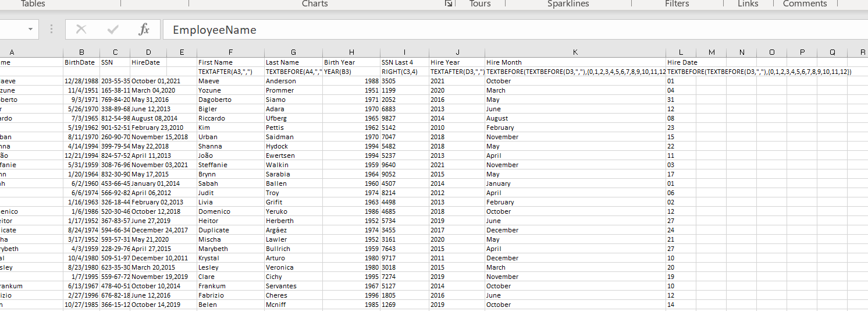
Task: Select the SSN last 4 cell 3505
Action: (x=405, y=81)
